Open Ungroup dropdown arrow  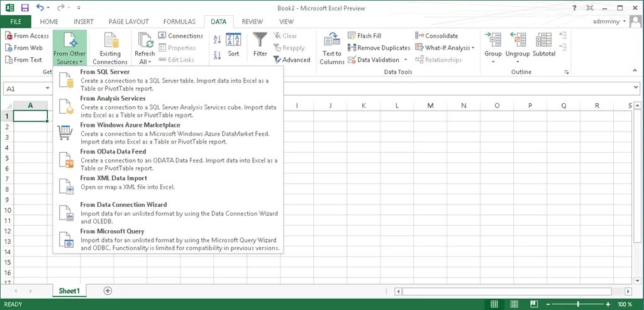[x=518, y=62]
